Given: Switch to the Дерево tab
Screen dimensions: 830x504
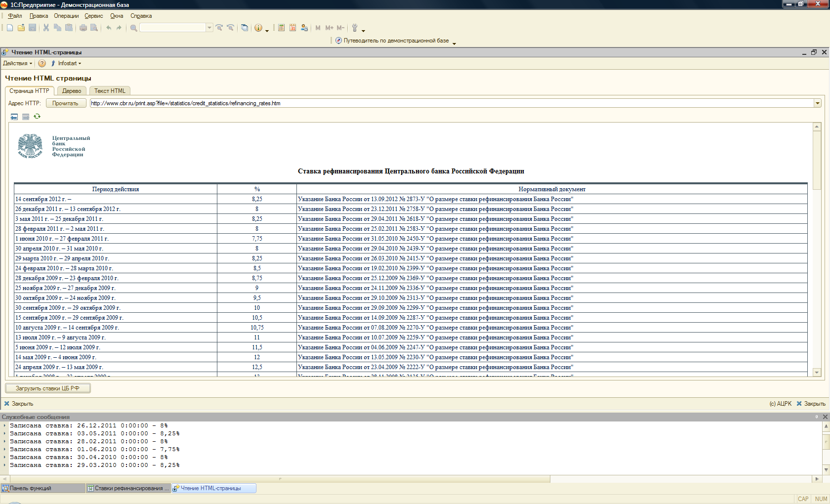Looking at the screenshot, I should click(x=72, y=91).
